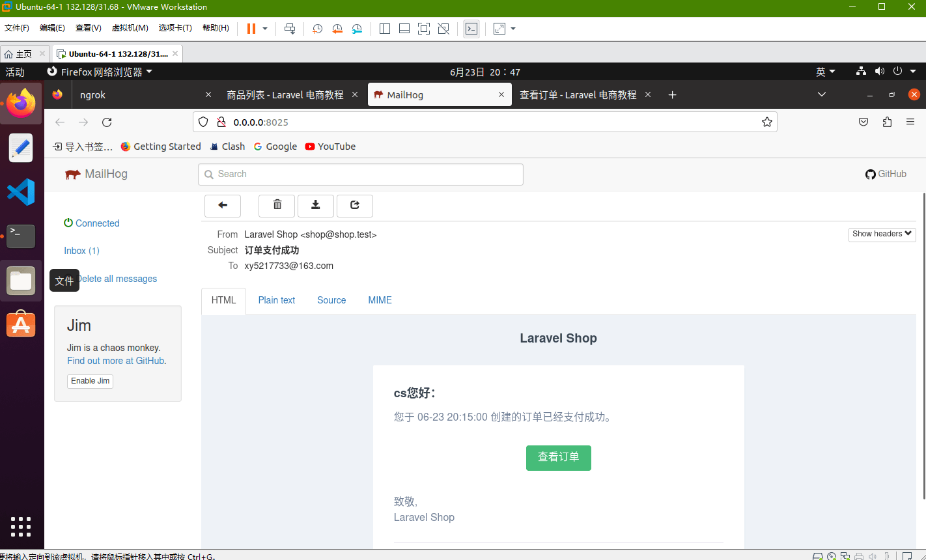Open the Ubuntu 活动 activities overview
926x560 pixels.
[15, 72]
